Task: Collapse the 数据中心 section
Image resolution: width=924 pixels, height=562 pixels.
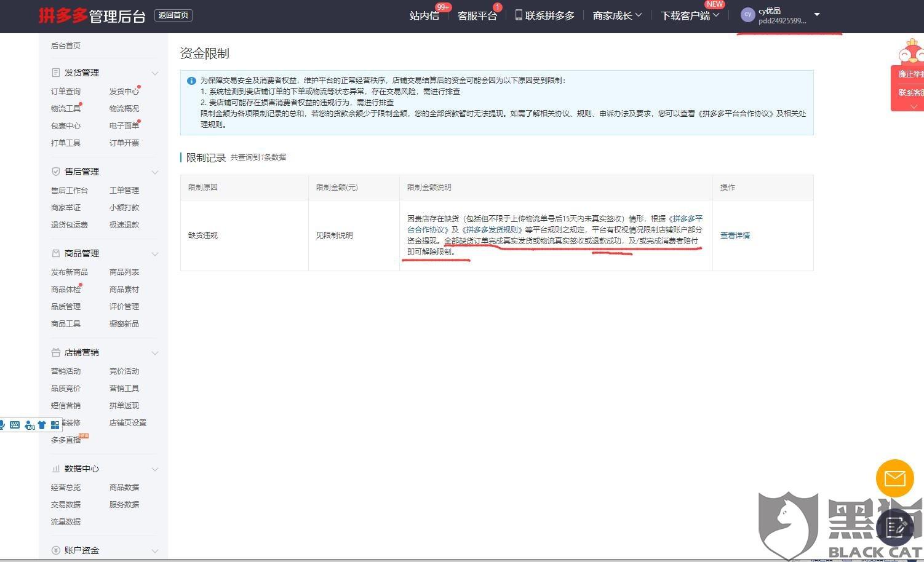Action: [x=155, y=469]
